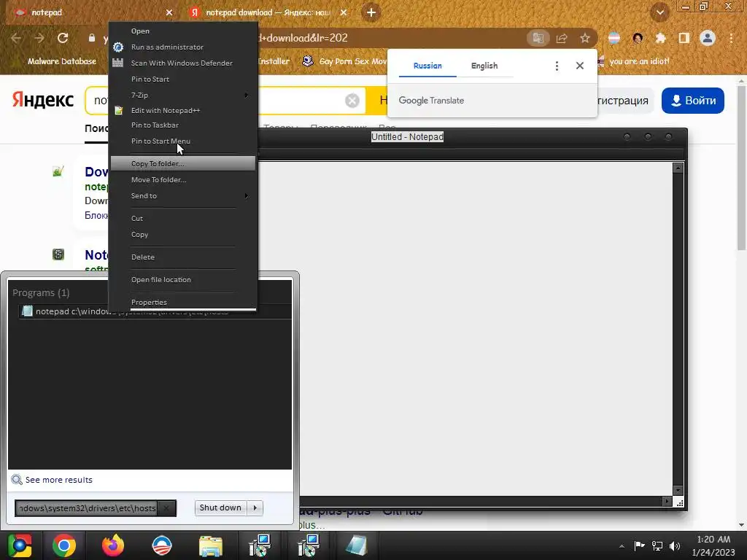Click the Untitled - Notepad title bar
The width and height of the screenshot is (747, 560).
[407, 136]
